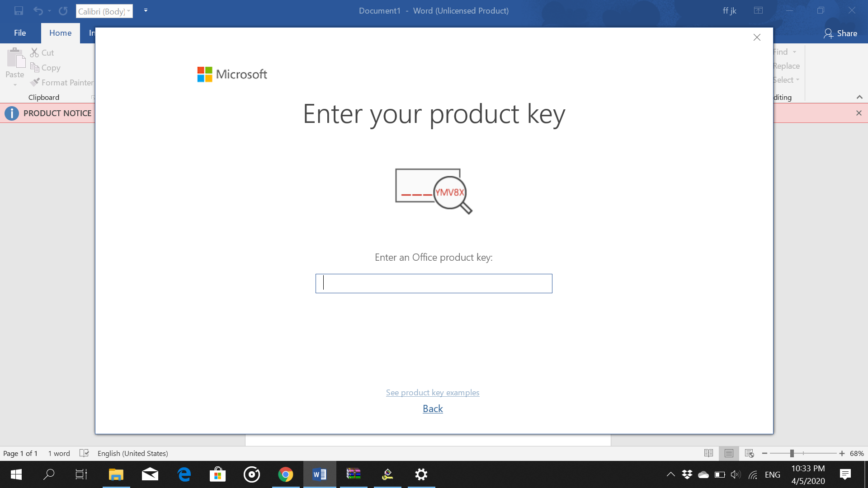Image resolution: width=868 pixels, height=488 pixels.
Task: Open the Action Center notifications icon
Action: pyautogui.click(x=845, y=474)
